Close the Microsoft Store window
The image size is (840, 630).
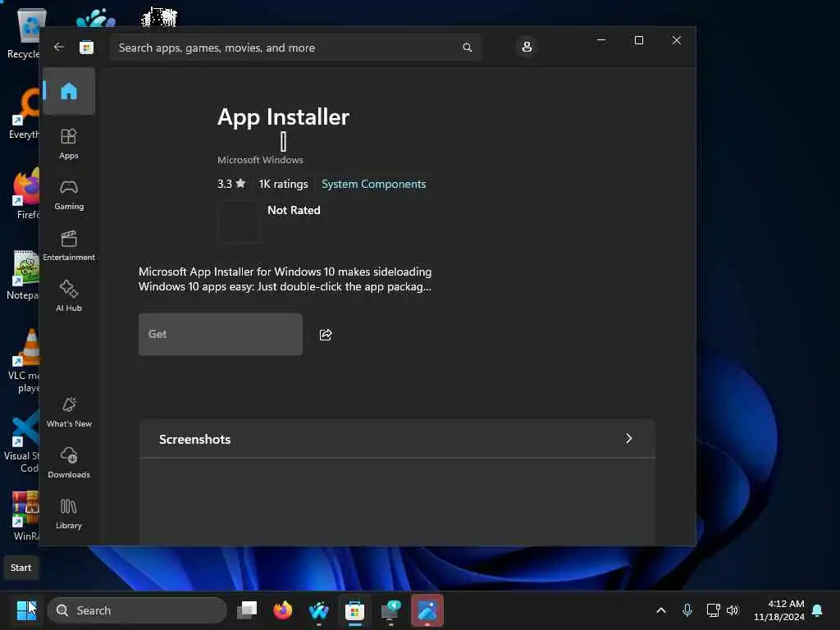(x=677, y=40)
